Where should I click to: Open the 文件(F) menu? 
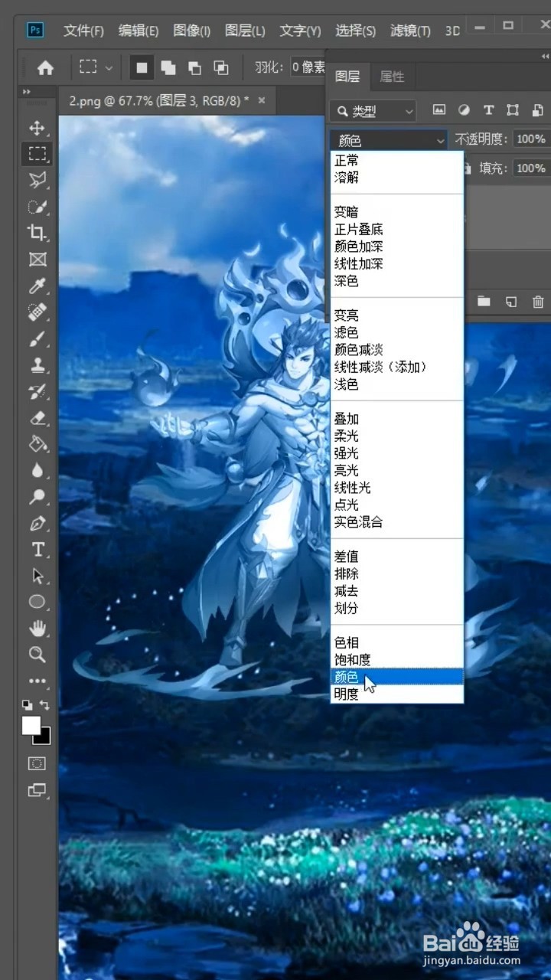click(83, 31)
